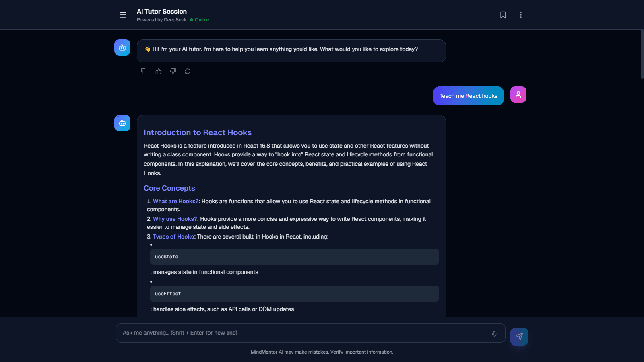Open the hamburger sidebar menu

(123, 15)
